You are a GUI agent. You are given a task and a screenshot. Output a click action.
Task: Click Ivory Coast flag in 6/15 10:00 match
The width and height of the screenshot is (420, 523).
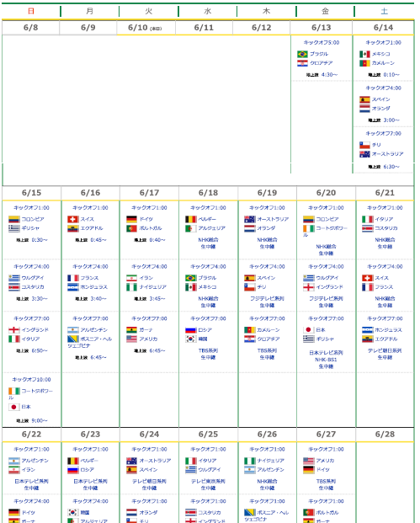13,391
